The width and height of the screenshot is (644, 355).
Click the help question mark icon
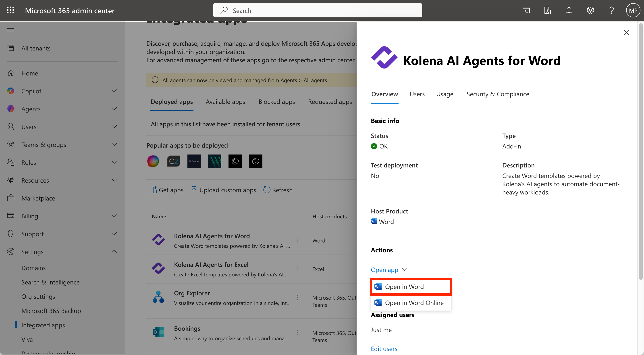tap(611, 10)
